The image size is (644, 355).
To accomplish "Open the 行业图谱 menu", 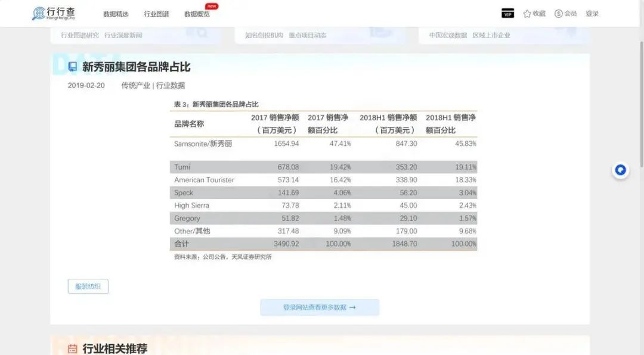I will pos(156,14).
